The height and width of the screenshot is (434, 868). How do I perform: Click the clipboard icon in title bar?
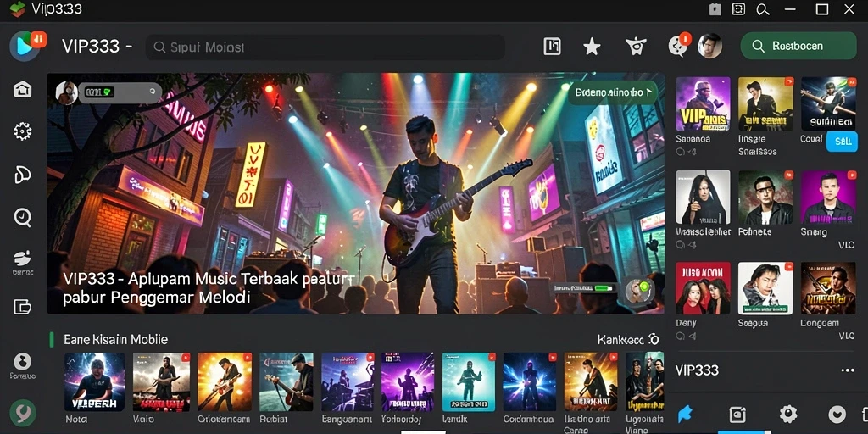[715, 8]
